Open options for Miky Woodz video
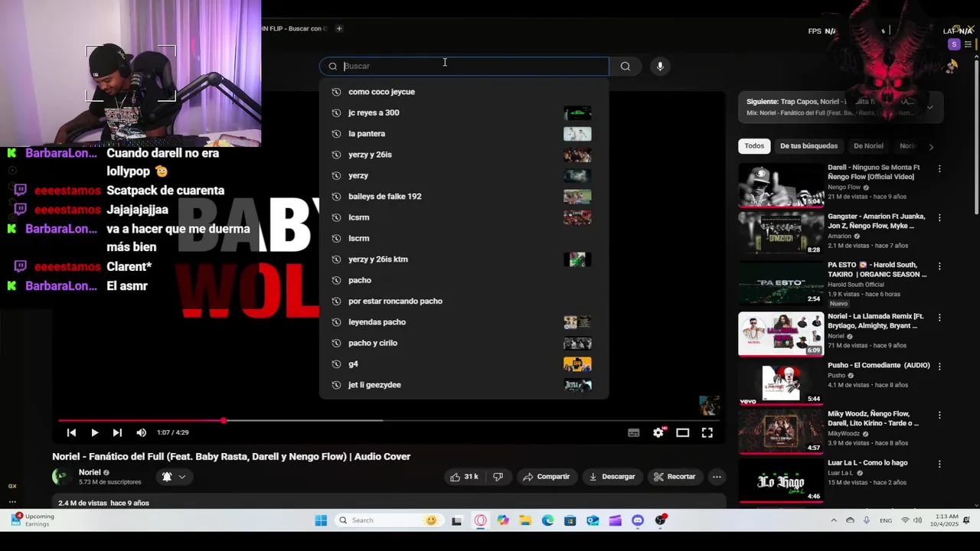This screenshot has height=551, width=980. [x=939, y=415]
